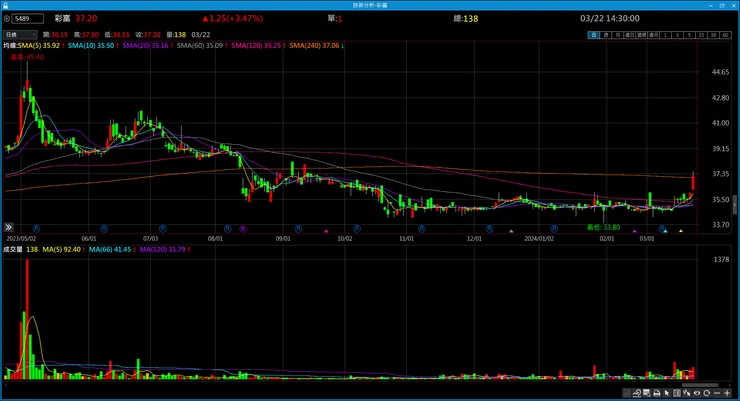Click the stock name 彩富
This screenshot has width=740, height=401.
[62, 18]
